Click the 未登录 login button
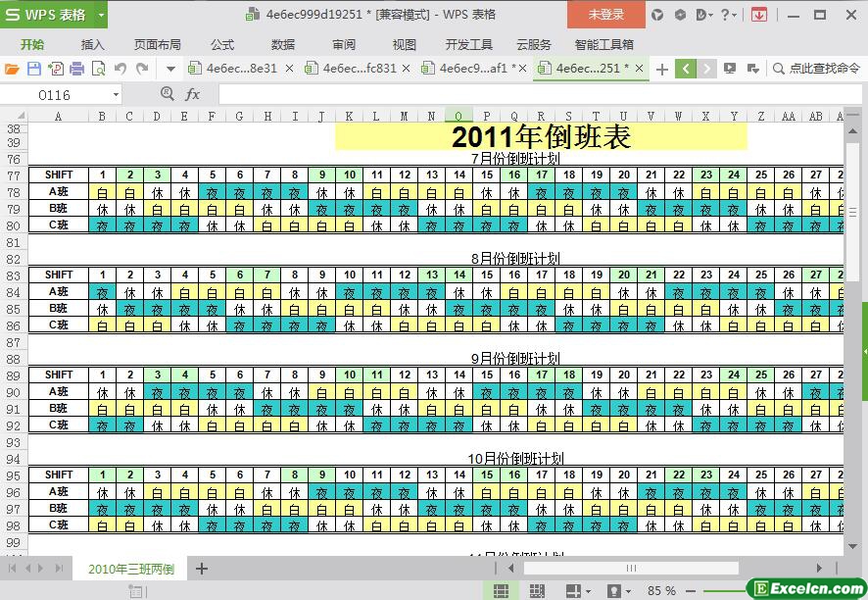This screenshot has width=868, height=600. coord(606,15)
